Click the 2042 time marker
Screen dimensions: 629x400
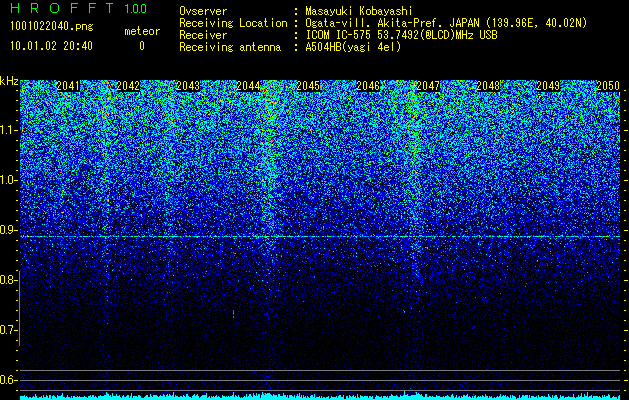pos(128,86)
